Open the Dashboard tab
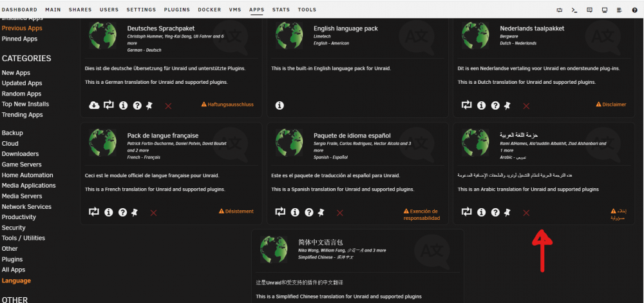The image size is (644, 303). point(19,10)
